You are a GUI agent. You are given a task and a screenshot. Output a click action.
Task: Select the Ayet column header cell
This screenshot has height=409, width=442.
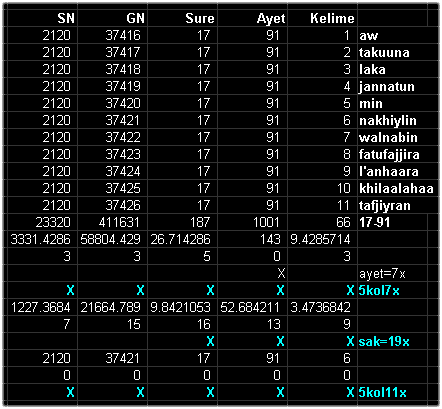tap(253, 18)
